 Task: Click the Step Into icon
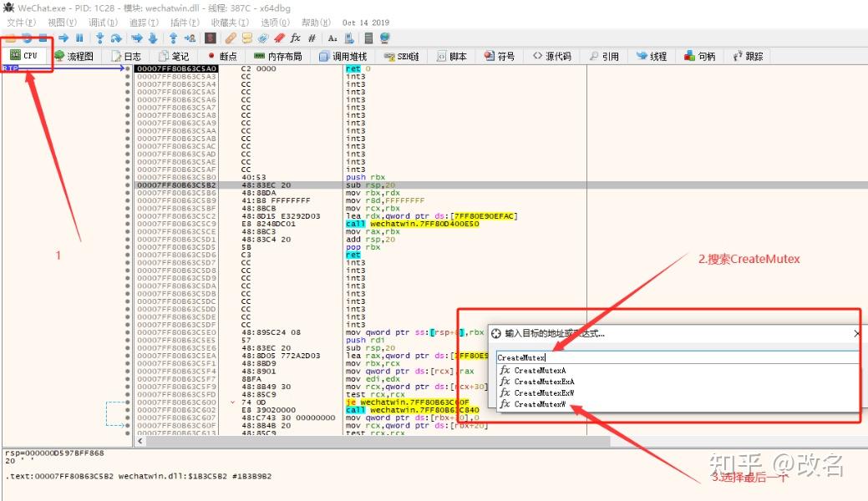(99, 38)
